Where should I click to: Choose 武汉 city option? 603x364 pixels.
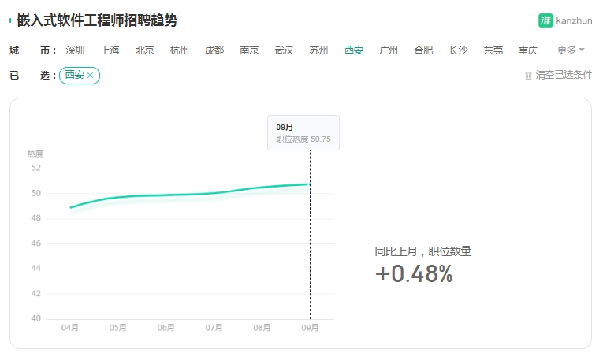pyautogui.click(x=284, y=50)
